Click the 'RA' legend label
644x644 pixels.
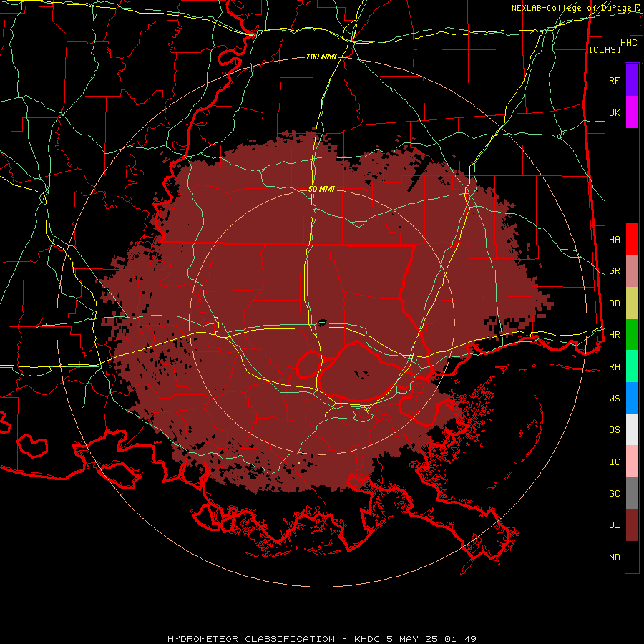[615, 367]
